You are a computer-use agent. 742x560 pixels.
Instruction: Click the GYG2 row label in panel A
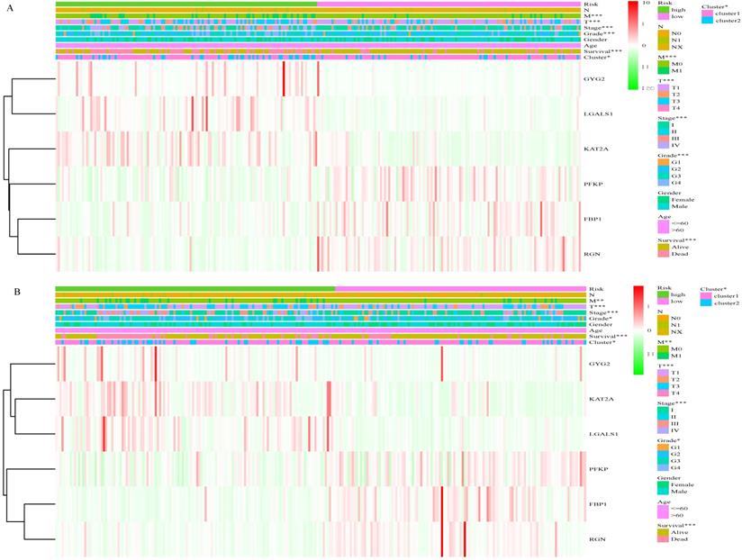click(594, 78)
